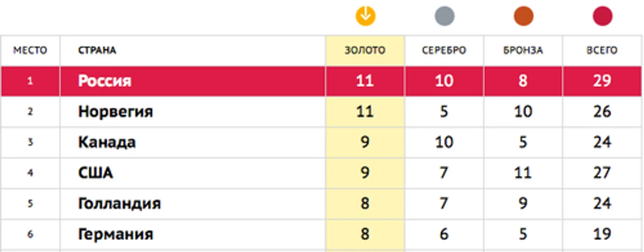
Task: Click Германия's total of 19
Action: click(602, 234)
